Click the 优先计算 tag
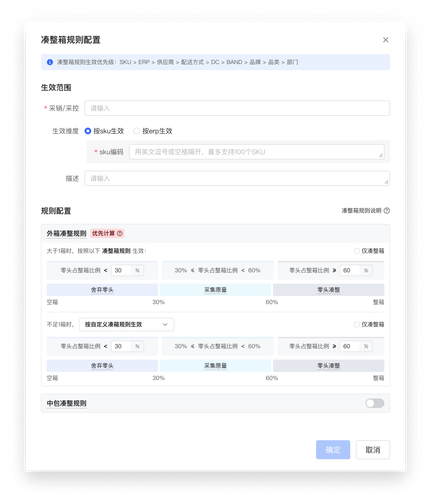Screen dimensions: 431x500 107,233
